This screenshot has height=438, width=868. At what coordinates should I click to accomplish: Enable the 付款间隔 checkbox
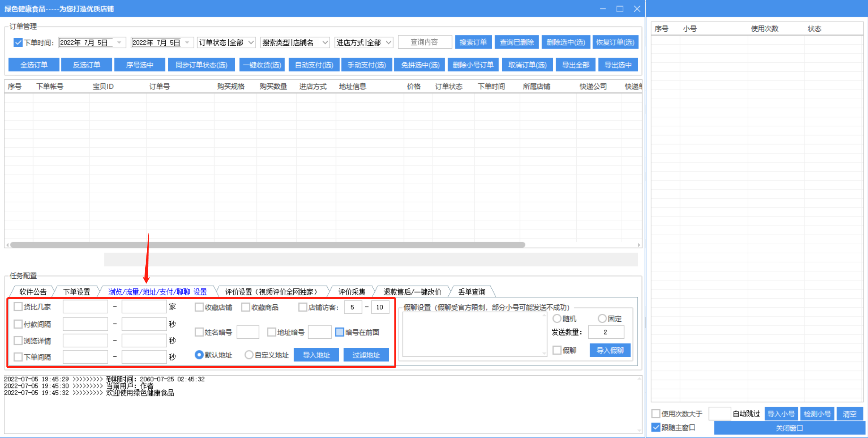(18, 324)
